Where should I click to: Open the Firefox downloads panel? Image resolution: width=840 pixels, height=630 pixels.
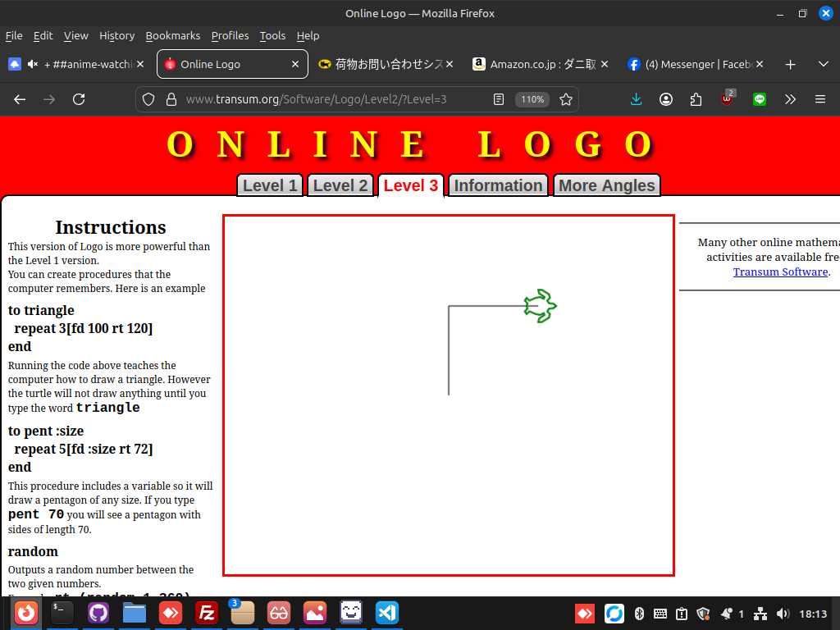pos(636,99)
